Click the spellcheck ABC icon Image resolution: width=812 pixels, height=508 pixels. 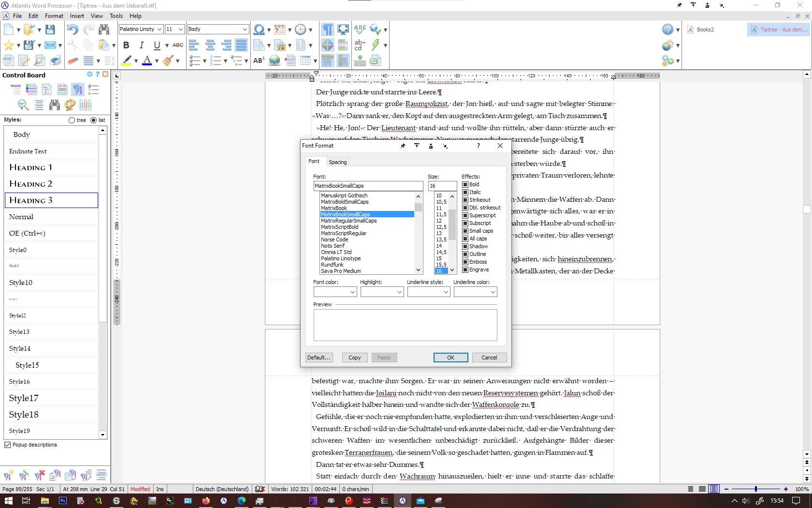pos(360,30)
